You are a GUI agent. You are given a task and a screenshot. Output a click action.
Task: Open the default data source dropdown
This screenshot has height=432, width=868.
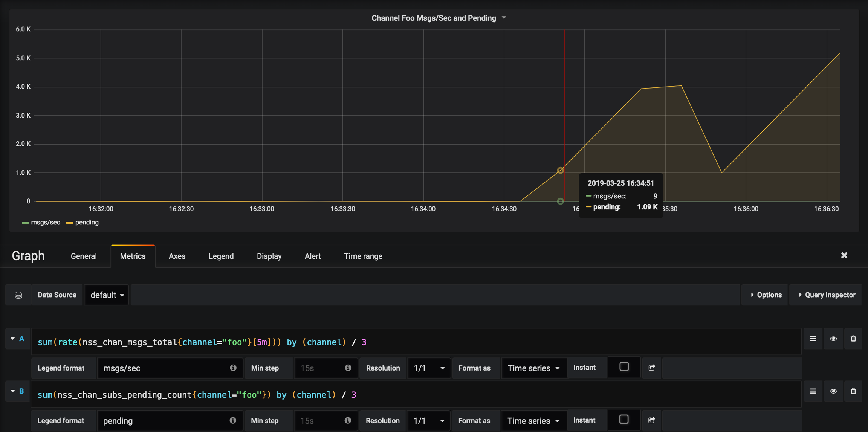coord(107,295)
